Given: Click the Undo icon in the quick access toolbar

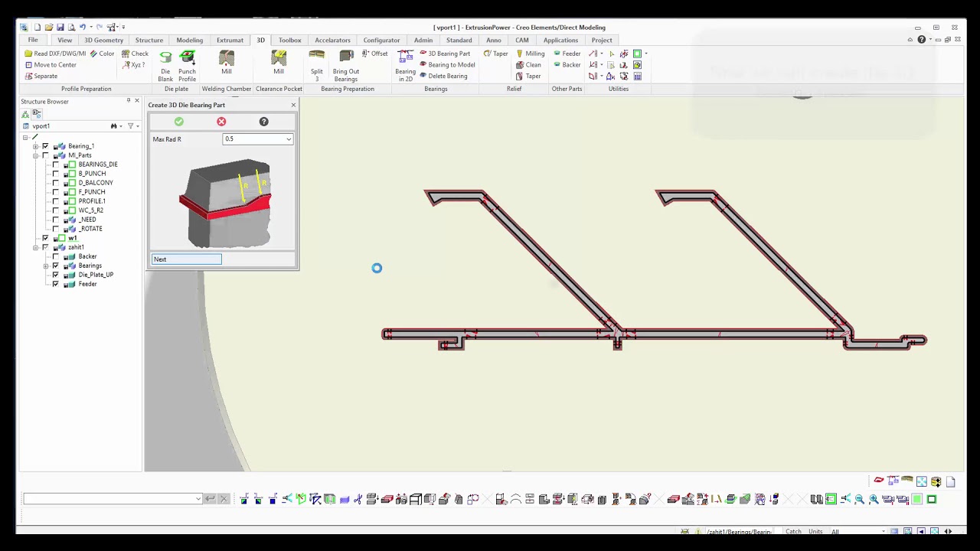Looking at the screenshot, I should 83,28.
